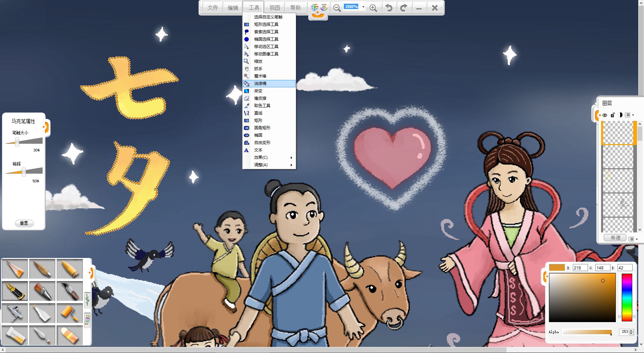Expand the 效果(C) submenu

click(x=269, y=158)
